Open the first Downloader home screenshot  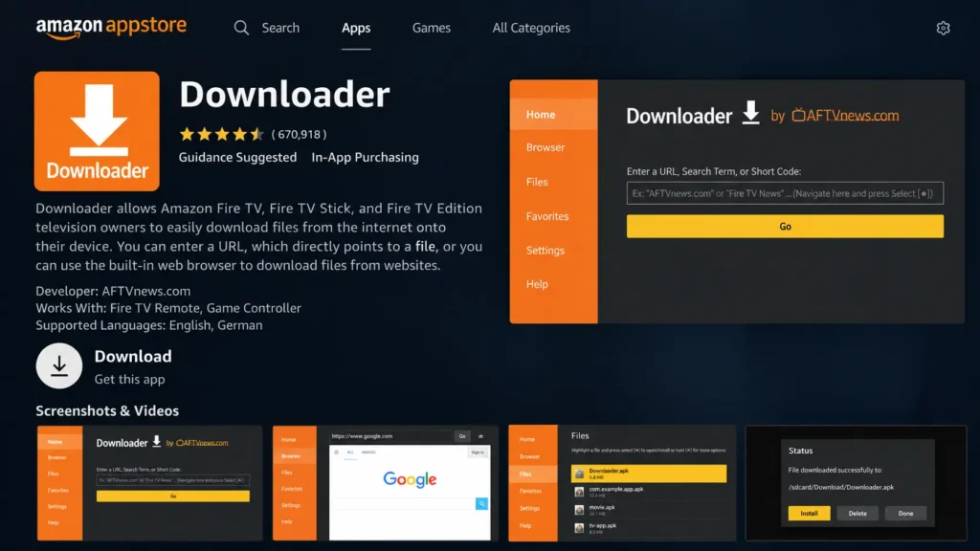click(x=149, y=483)
